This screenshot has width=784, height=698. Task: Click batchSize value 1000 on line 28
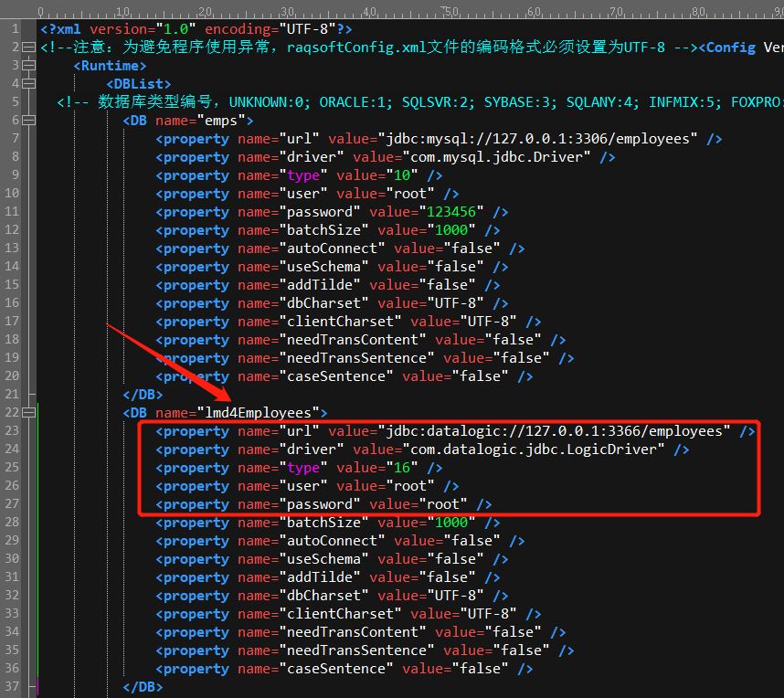451,523
